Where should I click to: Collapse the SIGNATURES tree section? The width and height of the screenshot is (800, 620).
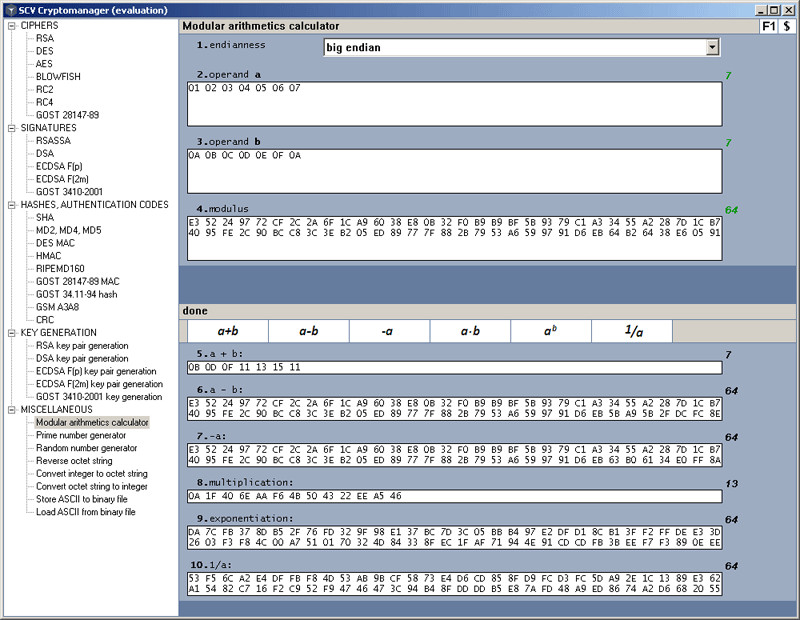pos(11,128)
